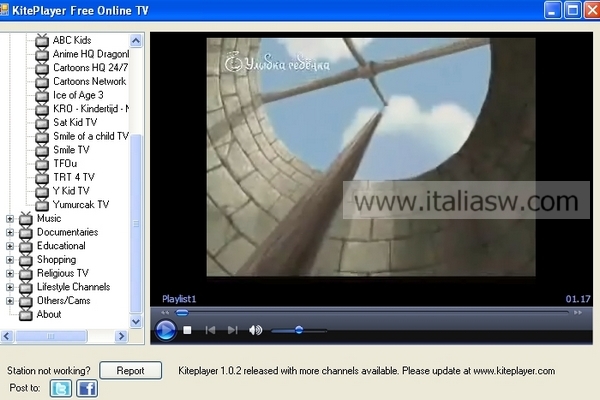Post to Facebook icon
Screen dimensions: 600x400
pos(87,389)
